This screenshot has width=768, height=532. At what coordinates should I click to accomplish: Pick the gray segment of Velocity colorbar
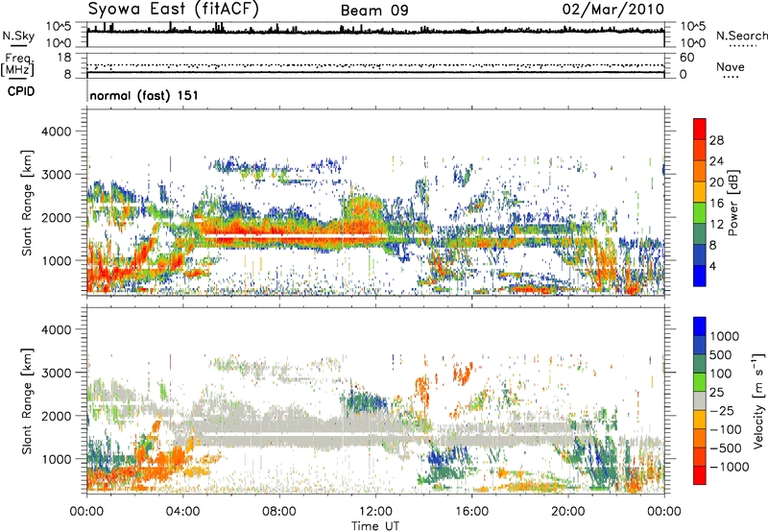pos(700,401)
